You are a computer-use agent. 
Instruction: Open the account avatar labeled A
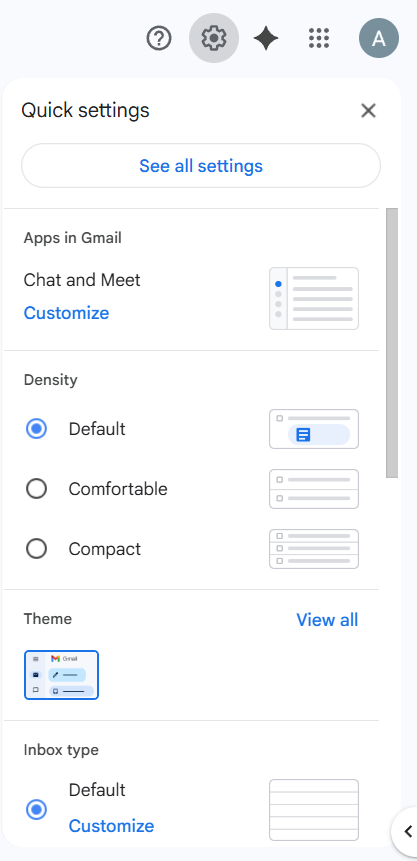(x=379, y=38)
